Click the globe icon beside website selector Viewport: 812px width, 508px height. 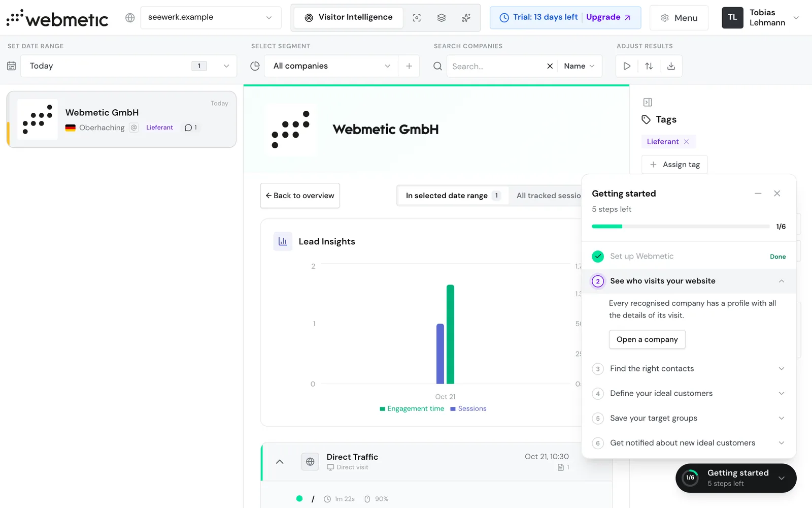pyautogui.click(x=130, y=18)
